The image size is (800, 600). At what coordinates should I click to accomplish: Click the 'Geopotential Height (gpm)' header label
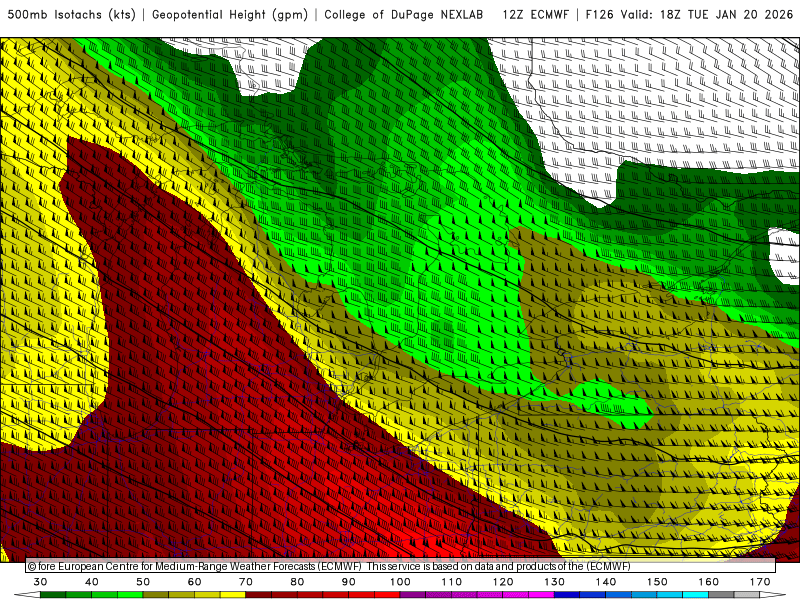tap(230, 14)
